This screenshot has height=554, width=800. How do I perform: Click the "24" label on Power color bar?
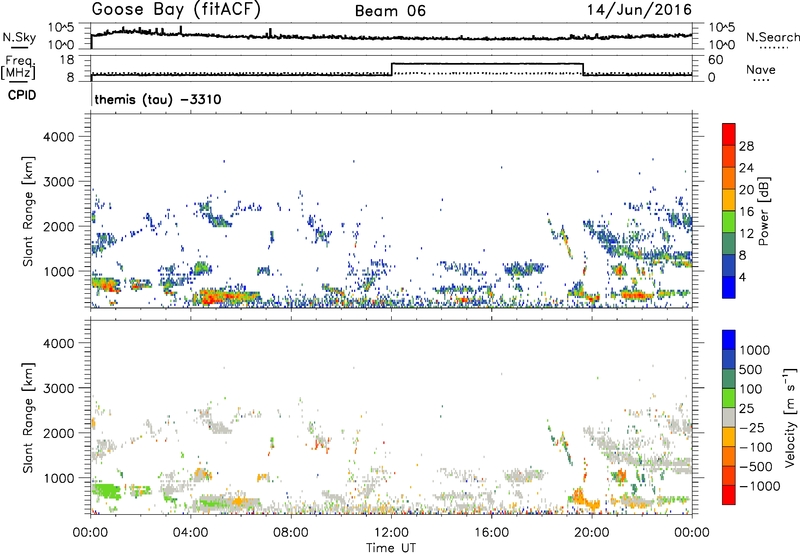coord(746,168)
